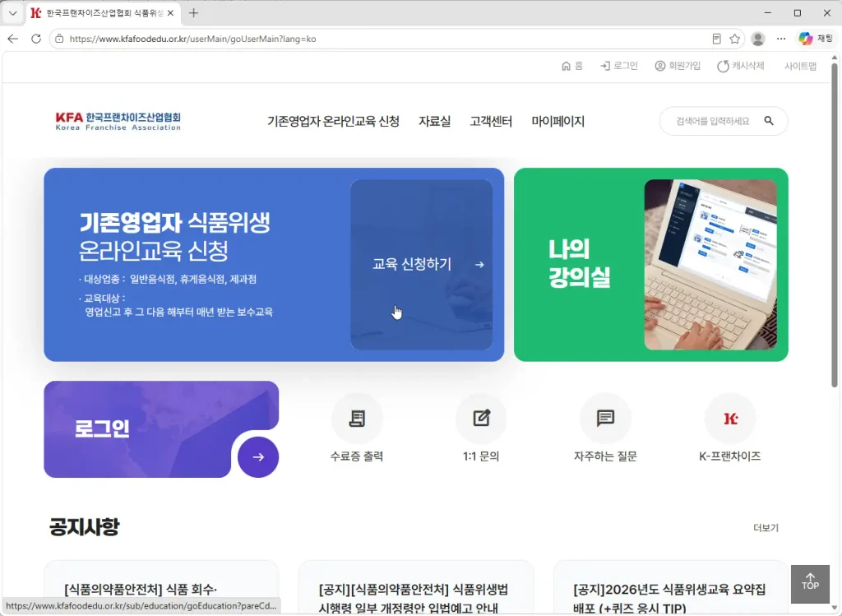This screenshot has width=842, height=616.
Task: Click the purple 로그인 banner
Action: (161, 429)
